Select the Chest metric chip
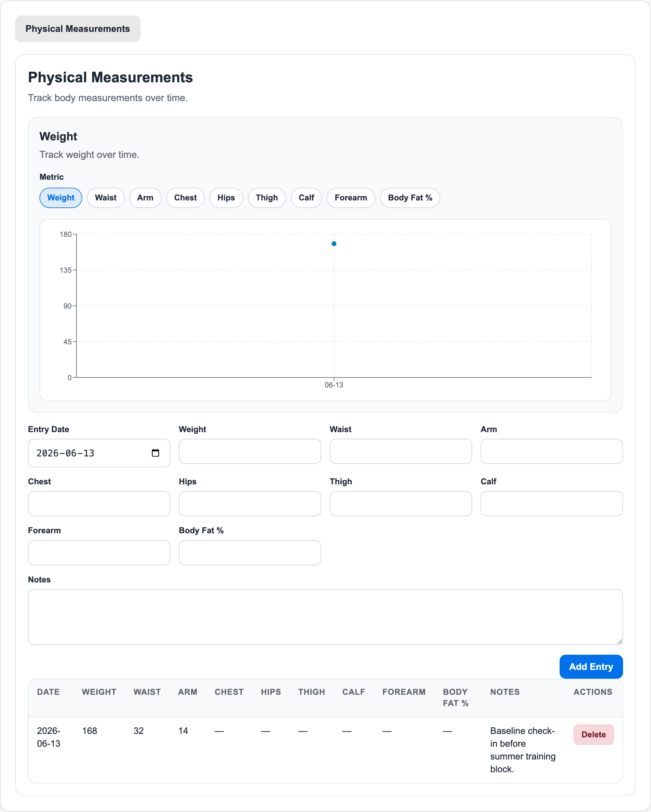The height and width of the screenshot is (812, 651). [185, 198]
